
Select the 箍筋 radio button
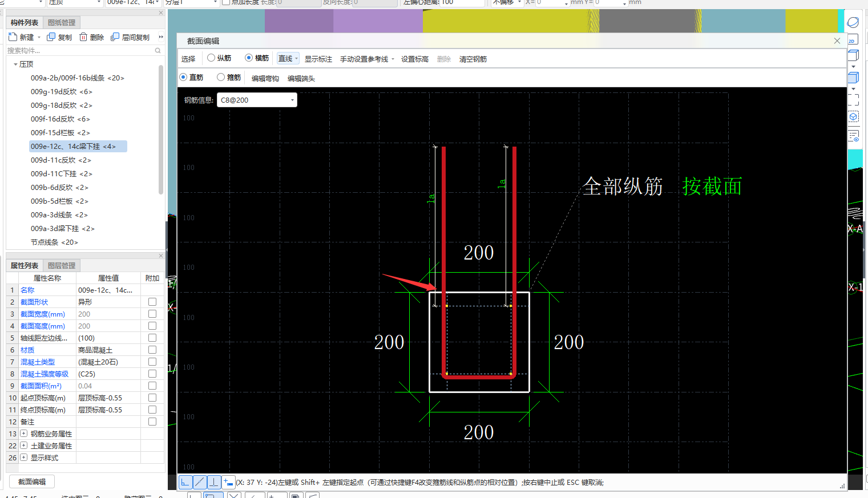point(221,77)
